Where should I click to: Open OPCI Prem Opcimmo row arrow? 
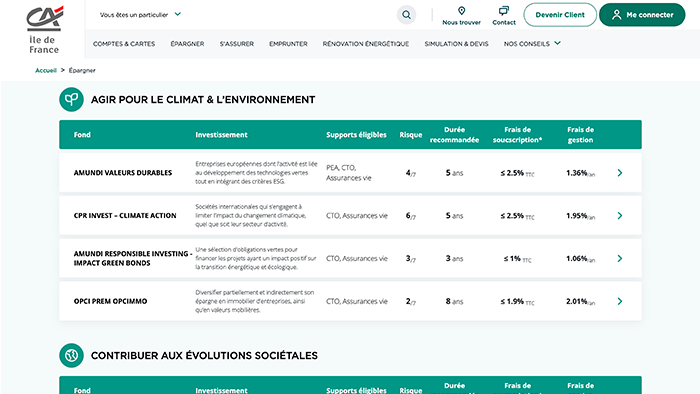(620, 301)
